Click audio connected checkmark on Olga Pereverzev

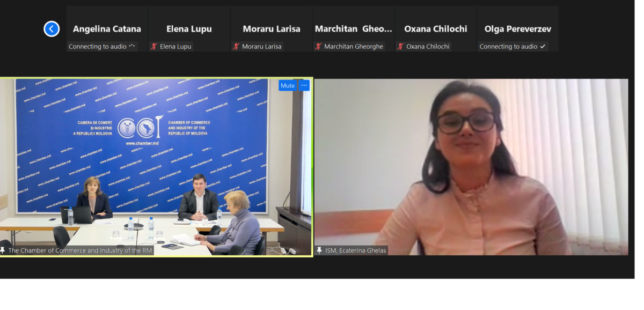tap(543, 47)
